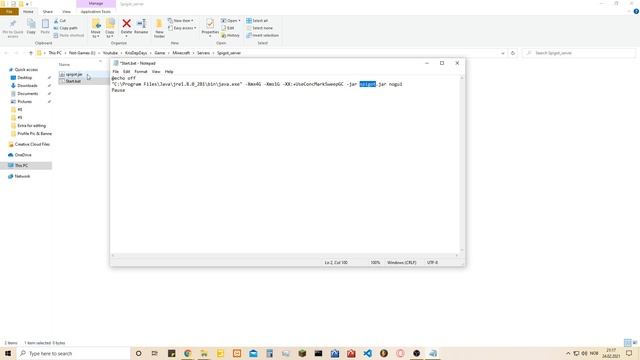Viewport: 640px width, 360px height.
Task: Click the Cut scissors button
Action: pyautogui.click(x=60, y=20)
